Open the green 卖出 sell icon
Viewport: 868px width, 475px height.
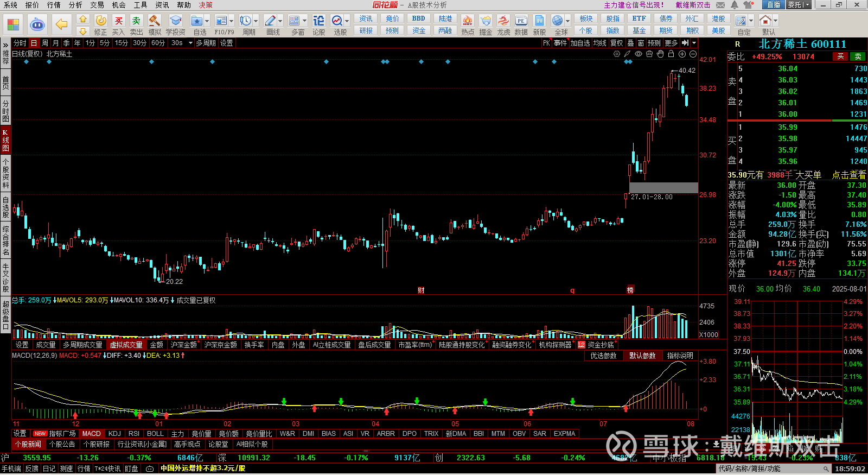point(136,21)
